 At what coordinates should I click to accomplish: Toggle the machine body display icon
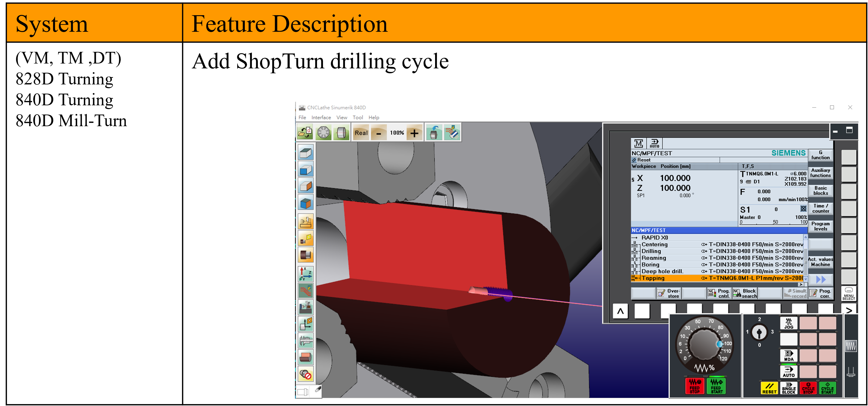(306, 307)
